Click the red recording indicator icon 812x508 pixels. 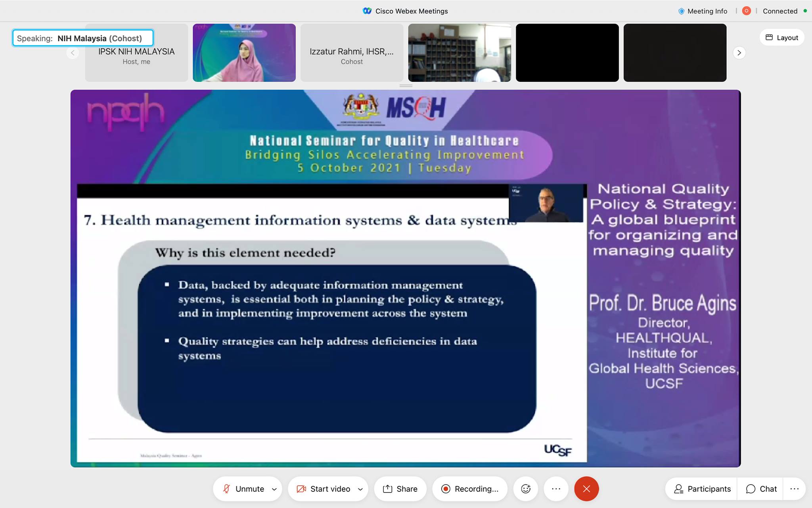746,11
